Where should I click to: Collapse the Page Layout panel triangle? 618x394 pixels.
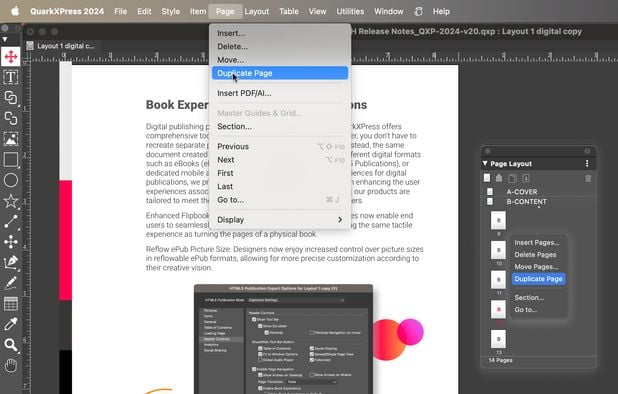[x=485, y=164]
